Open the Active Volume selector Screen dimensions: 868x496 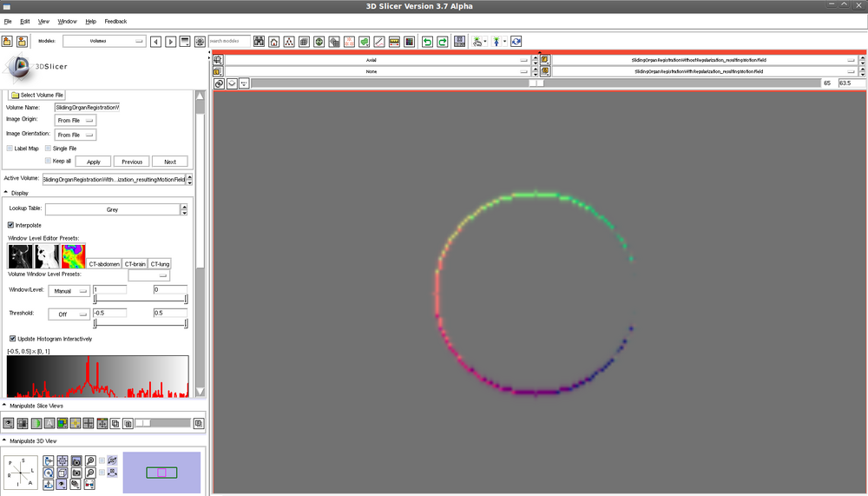[x=117, y=180]
